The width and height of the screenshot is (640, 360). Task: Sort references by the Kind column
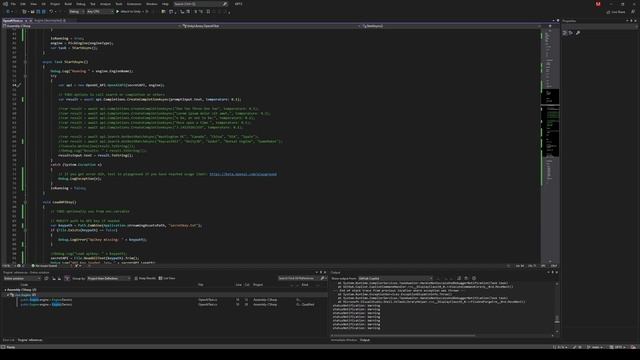click(305, 285)
